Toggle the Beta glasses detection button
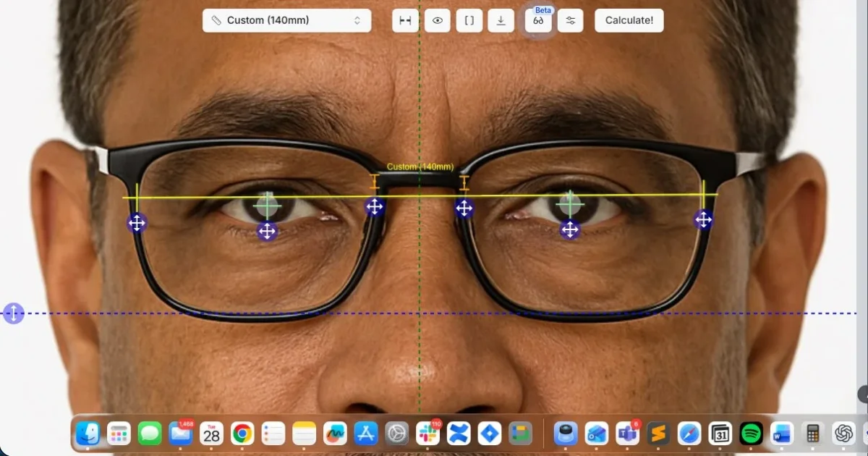Viewport: 868px width, 456px height. (538, 20)
